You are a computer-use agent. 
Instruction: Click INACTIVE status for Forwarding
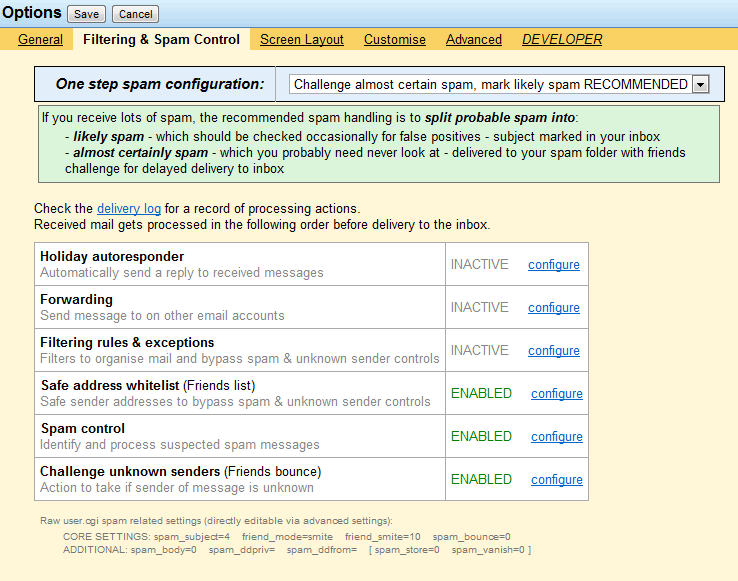click(479, 308)
